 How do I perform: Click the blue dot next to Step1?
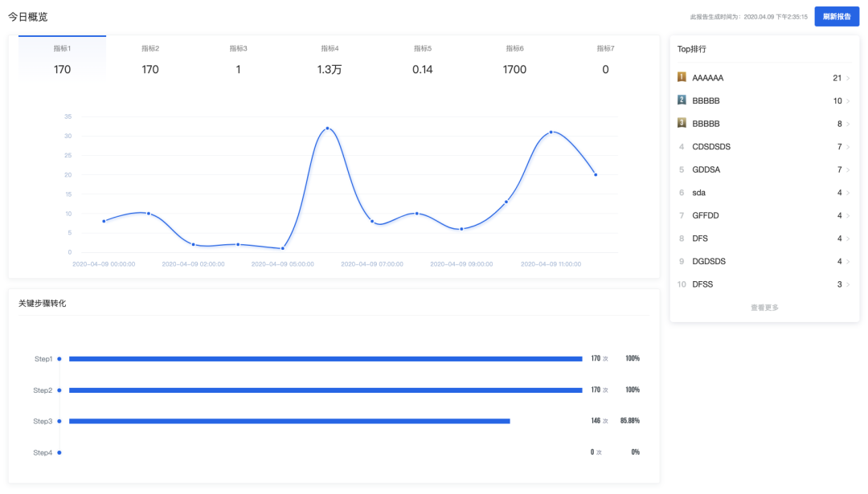59,359
